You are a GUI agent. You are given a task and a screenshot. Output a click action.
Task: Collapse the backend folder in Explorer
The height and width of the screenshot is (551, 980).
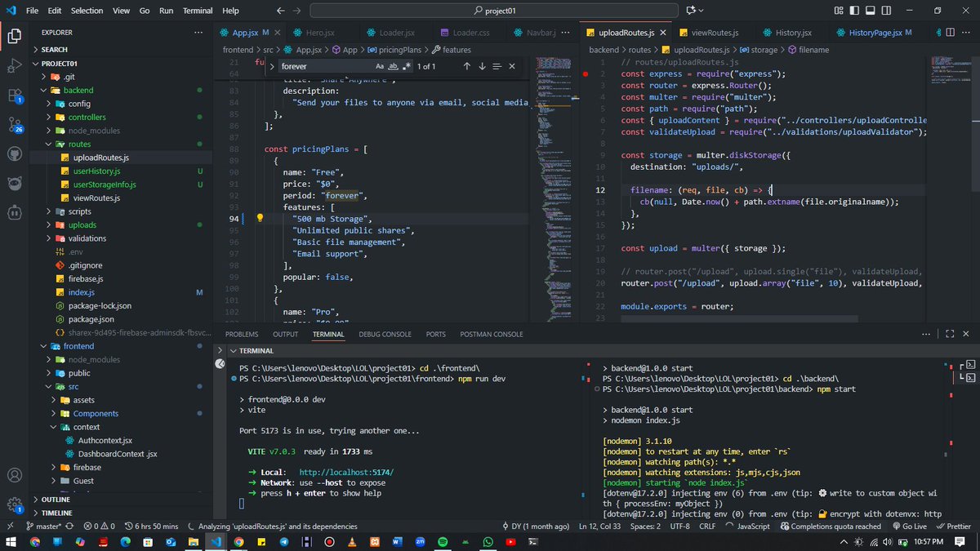tap(78, 90)
